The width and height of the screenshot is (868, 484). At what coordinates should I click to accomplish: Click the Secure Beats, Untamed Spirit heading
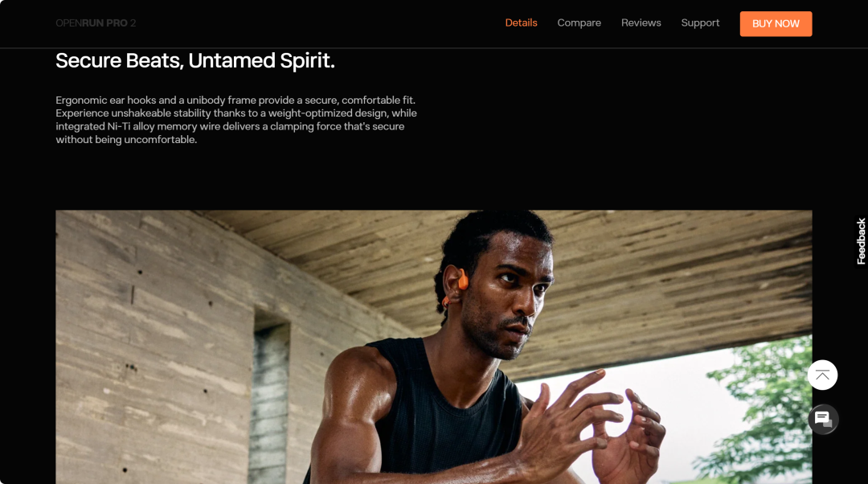tap(194, 60)
